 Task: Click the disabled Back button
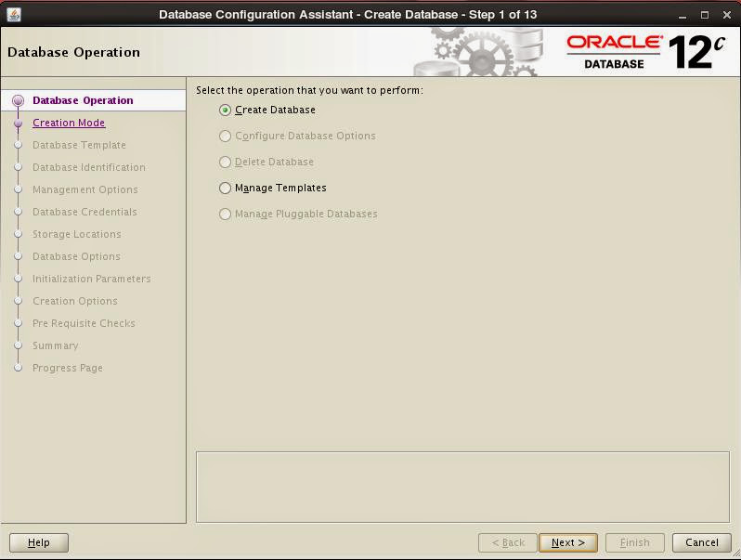point(508,542)
